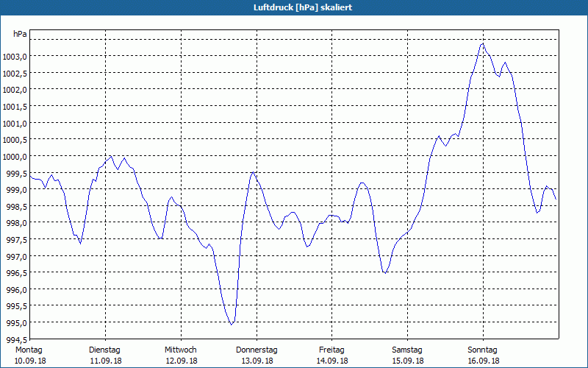
Task: Select the 997,0 axis value
Action: [x=16, y=256]
